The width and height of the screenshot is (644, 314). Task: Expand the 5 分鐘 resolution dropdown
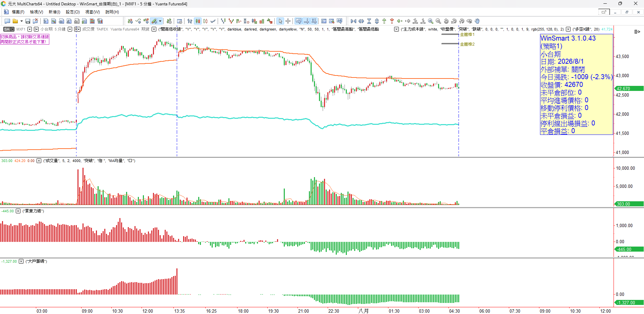click(x=70, y=29)
